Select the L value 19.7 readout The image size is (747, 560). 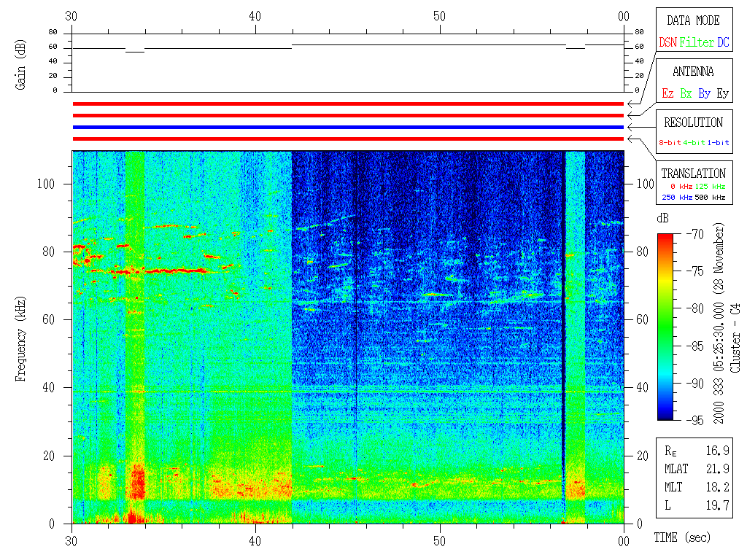[718, 505]
